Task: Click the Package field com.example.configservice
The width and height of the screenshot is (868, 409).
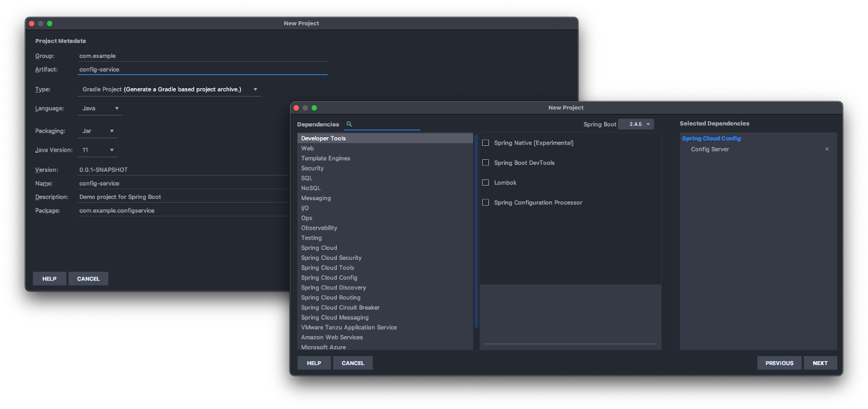Action: 184,211
